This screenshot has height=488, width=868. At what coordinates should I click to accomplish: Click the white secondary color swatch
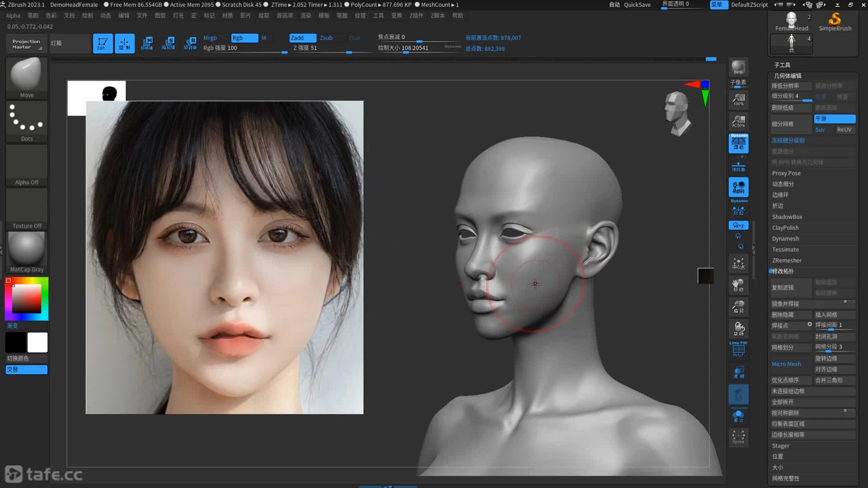(x=38, y=343)
